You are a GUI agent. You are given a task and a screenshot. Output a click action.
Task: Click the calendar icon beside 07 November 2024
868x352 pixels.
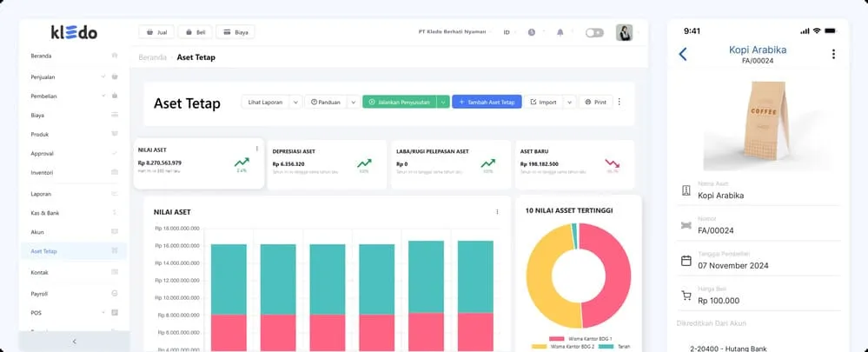[x=686, y=260]
